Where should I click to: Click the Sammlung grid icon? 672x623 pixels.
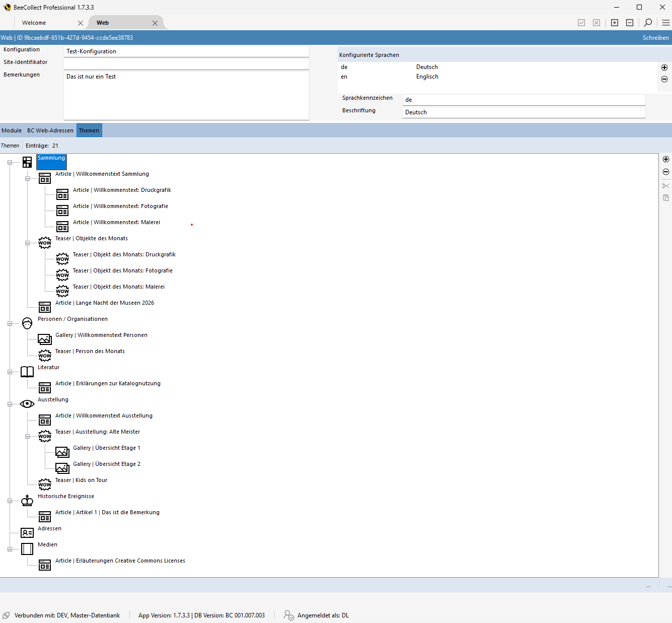pos(27,162)
